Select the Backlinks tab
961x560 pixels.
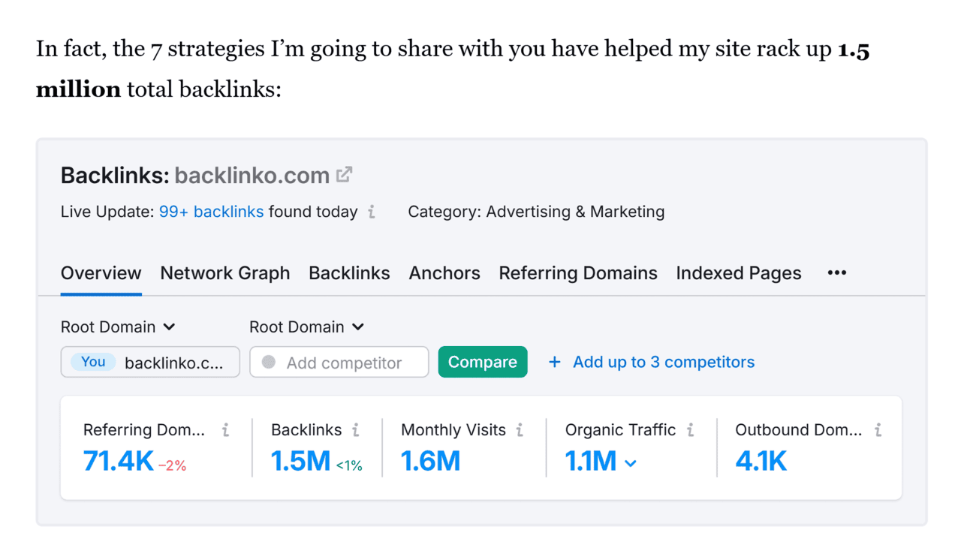click(349, 273)
